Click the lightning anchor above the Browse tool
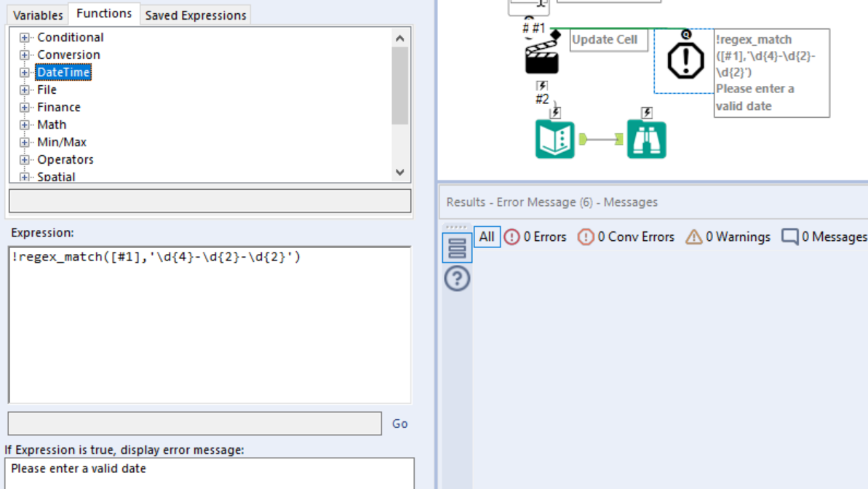 point(647,112)
